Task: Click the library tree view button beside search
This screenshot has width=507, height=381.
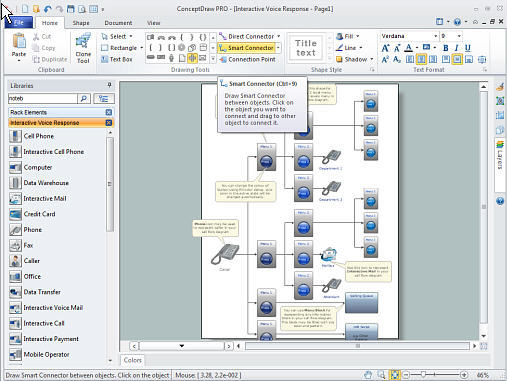Action: (104, 99)
